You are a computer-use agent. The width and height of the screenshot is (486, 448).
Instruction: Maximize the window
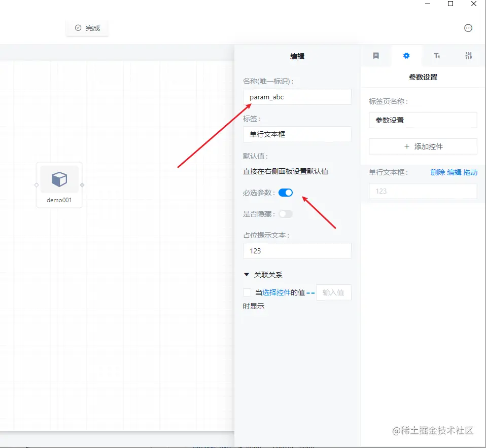tap(450, 4)
